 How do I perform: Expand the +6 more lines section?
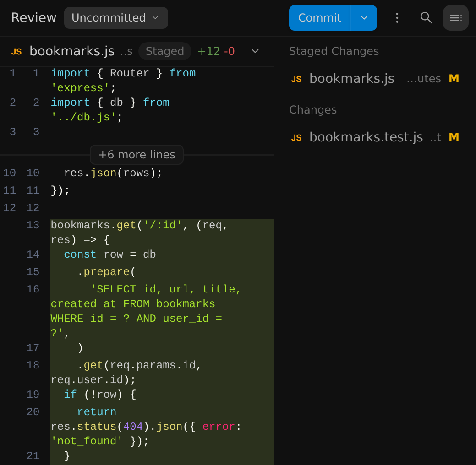click(137, 155)
